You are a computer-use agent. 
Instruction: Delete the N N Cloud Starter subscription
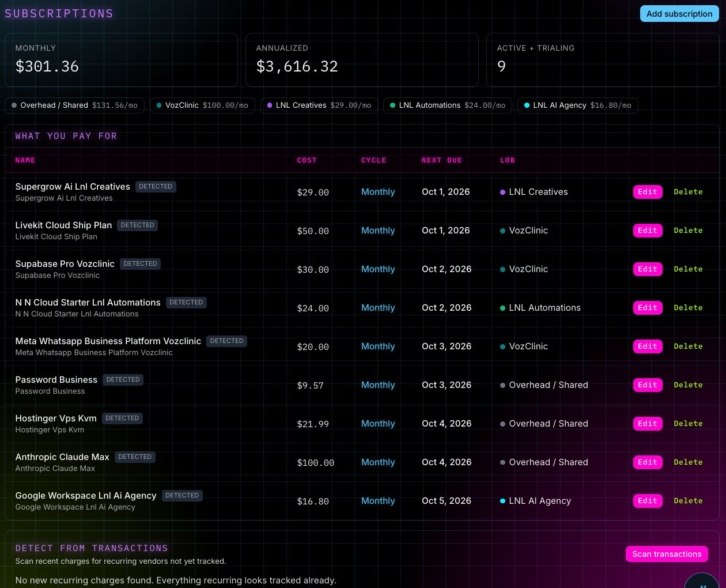coord(688,308)
